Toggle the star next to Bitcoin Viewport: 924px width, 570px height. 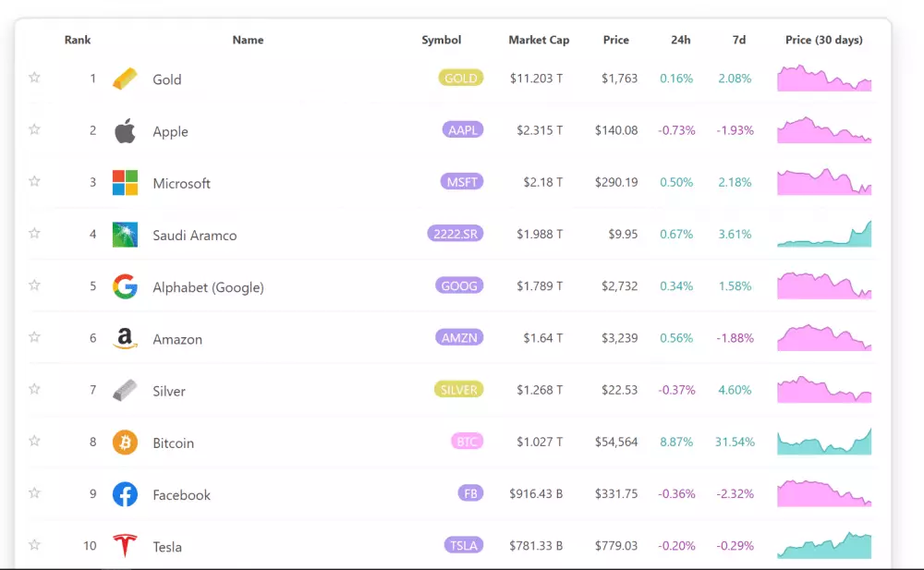pos(34,442)
